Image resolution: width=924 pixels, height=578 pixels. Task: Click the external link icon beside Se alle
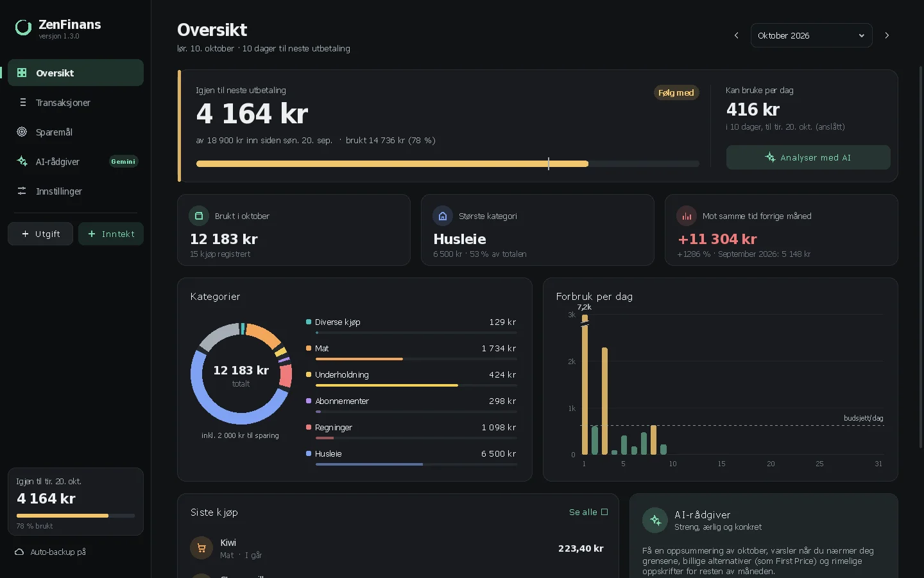click(x=604, y=512)
